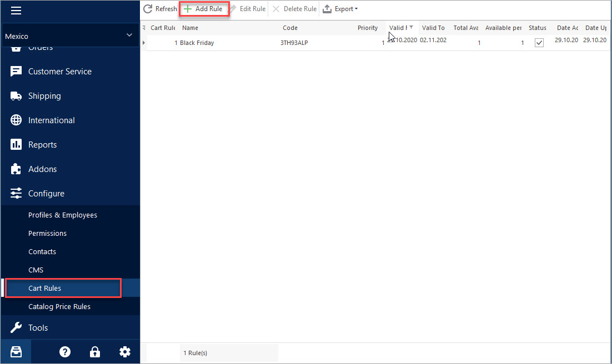The image size is (612, 364).
Task: Click the Refresh toolbar icon
Action: tap(148, 9)
